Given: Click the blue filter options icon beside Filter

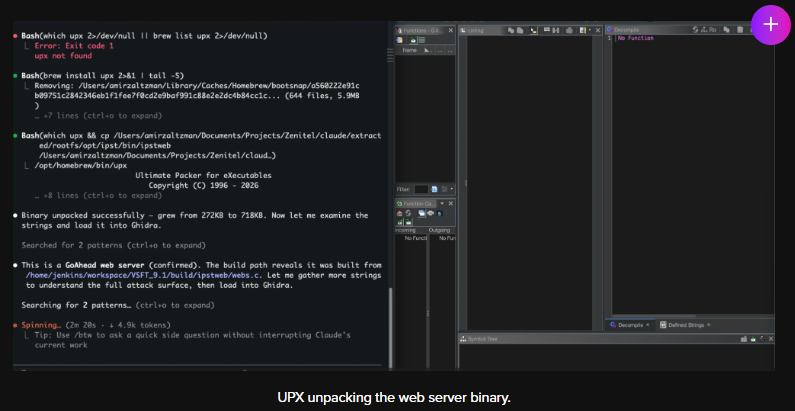Looking at the screenshot, I should point(434,189).
